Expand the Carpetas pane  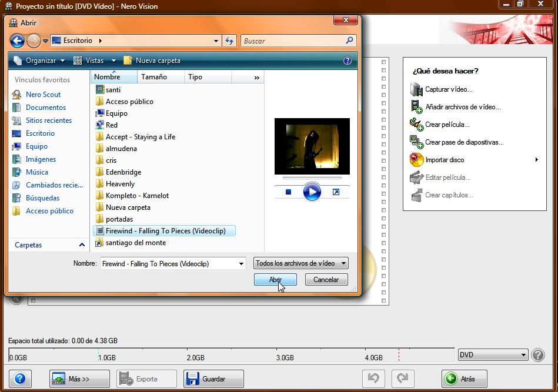(x=49, y=244)
